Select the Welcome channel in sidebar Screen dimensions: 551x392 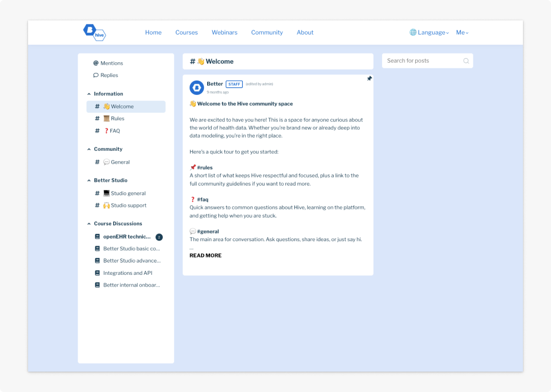point(126,107)
